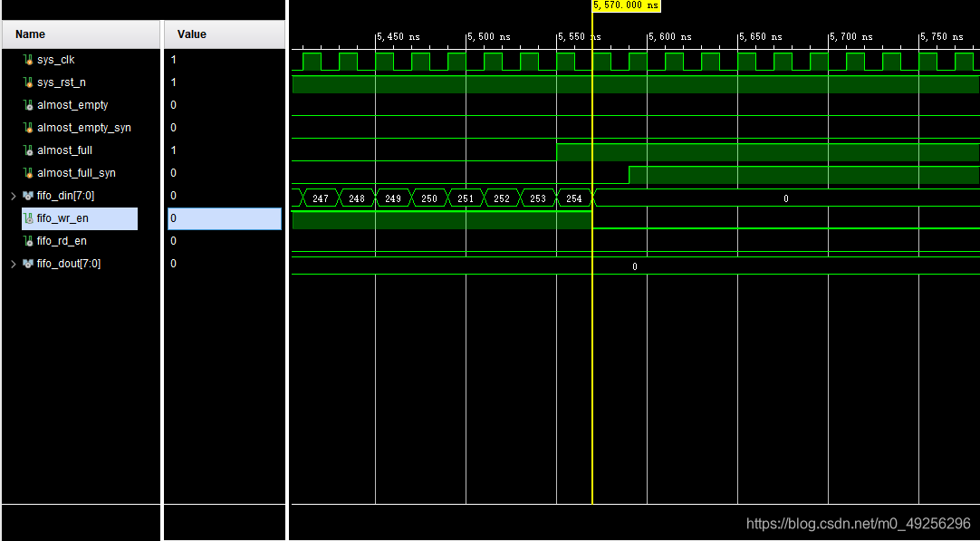Image resolution: width=980 pixels, height=541 pixels.
Task: Click the almost_full_syn signal icon
Action: pyautogui.click(x=28, y=172)
